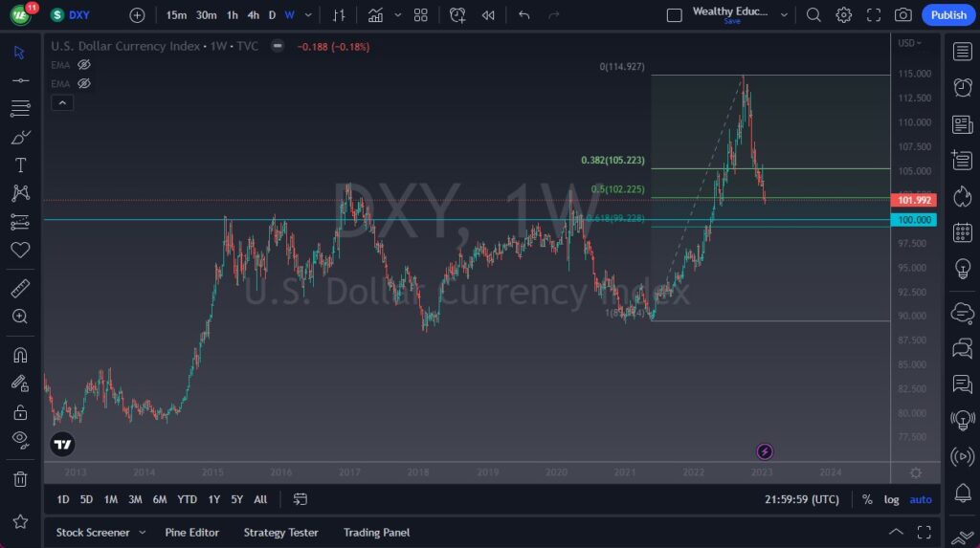This screenshot has height=548, width=980.
Task: Switch to the 4h timeframe
Action: point(253,15)
